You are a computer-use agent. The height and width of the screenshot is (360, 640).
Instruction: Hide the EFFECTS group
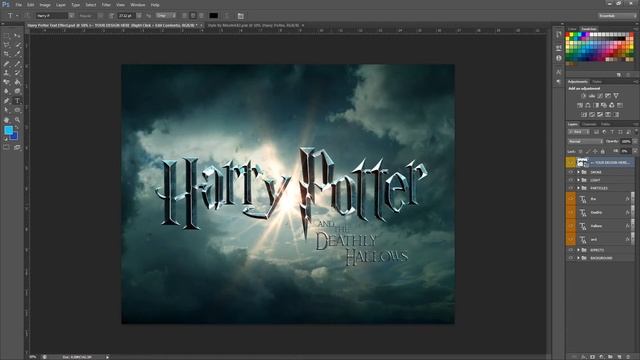point(571,250)
